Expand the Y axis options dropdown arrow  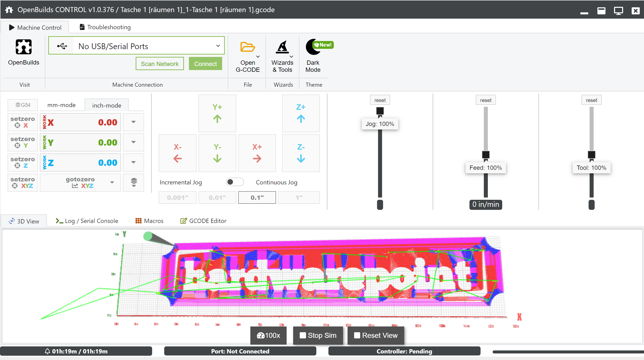pyautogui.click(x=133, y=142)
